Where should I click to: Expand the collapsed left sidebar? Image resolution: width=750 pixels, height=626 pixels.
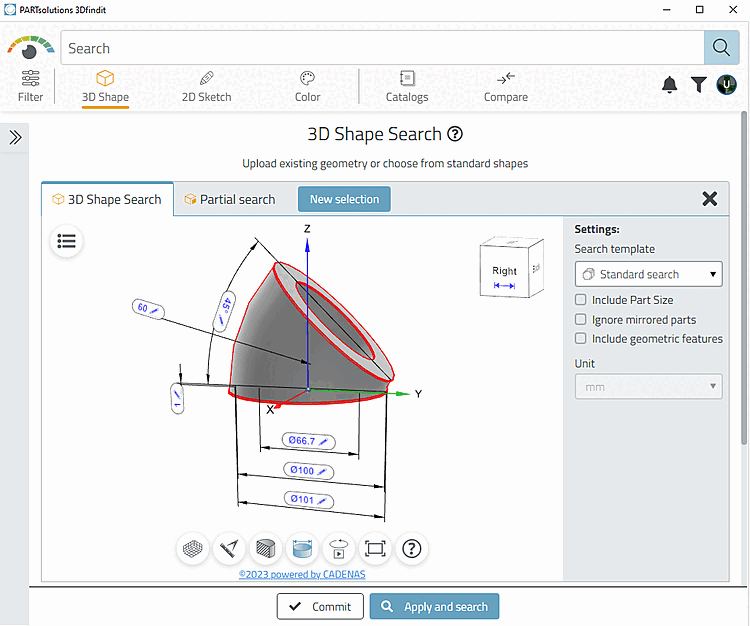(15, 138)
